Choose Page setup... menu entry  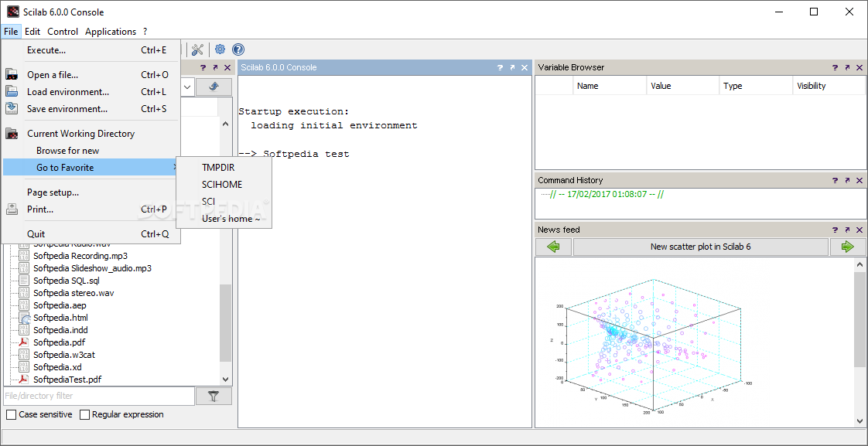point(91,192)
